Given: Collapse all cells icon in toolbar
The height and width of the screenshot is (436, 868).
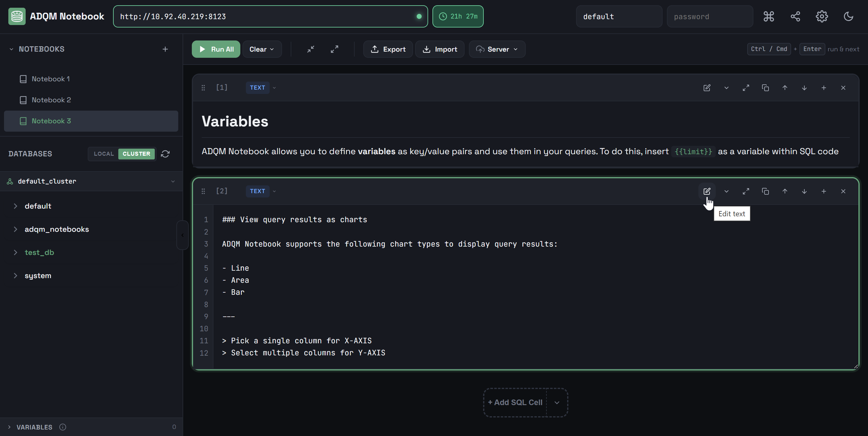Looking at the screenshot, I should (311, 49).
